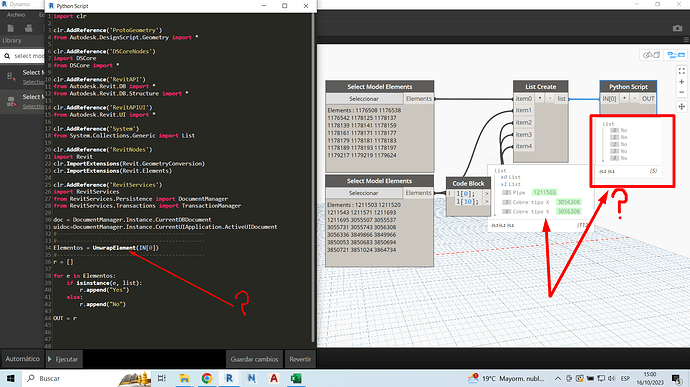Screen dimensions: 690x387
Task: Click the ESP language indicator
Action: [x=625, y=378]
